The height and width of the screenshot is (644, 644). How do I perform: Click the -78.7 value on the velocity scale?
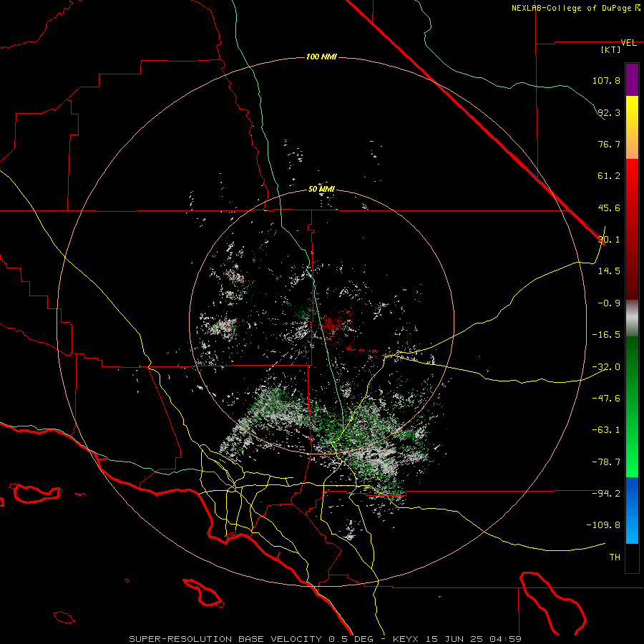(x=606, y=462)
